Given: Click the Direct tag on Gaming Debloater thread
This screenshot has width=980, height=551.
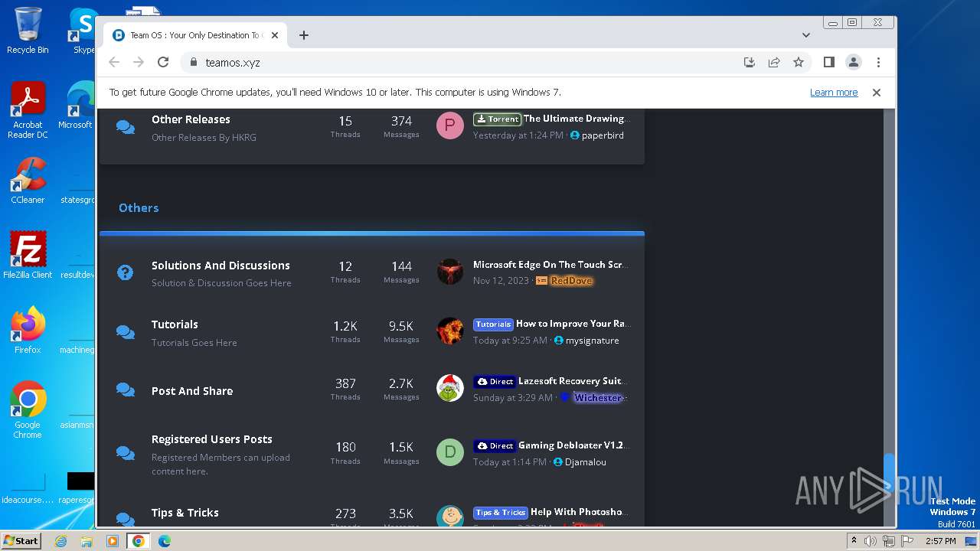Looking at the screenshot, I should pyautogui.click(x=495, y=446).
